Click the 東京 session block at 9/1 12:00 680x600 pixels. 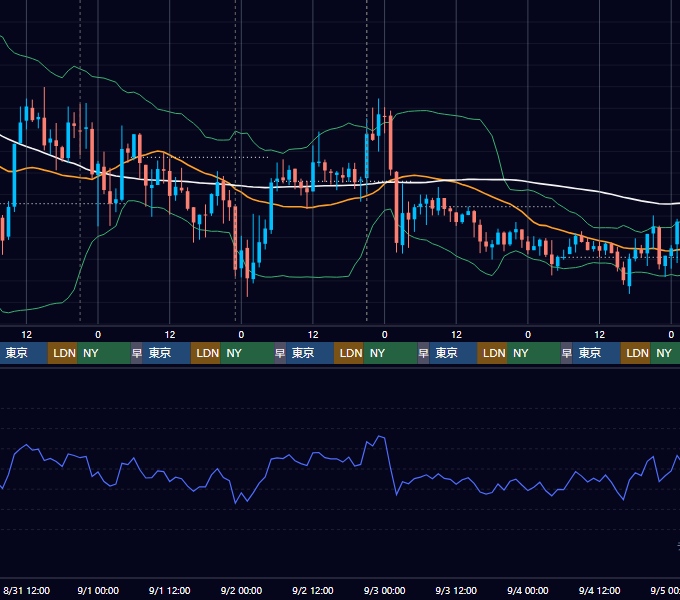pos(167,353)
